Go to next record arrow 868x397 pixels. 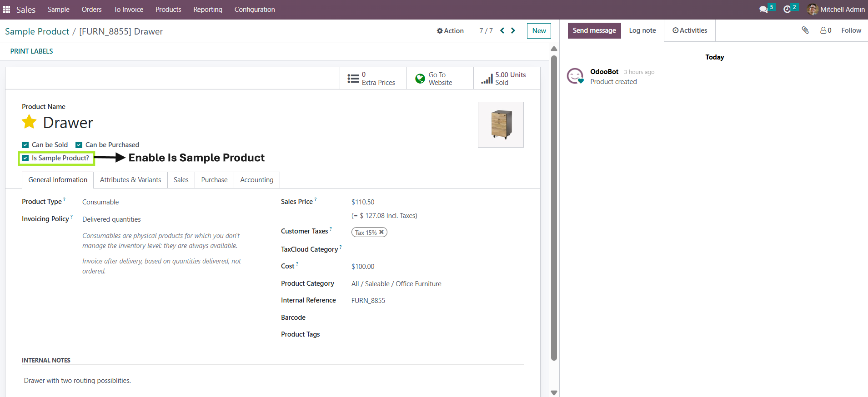tap(513, 30)
